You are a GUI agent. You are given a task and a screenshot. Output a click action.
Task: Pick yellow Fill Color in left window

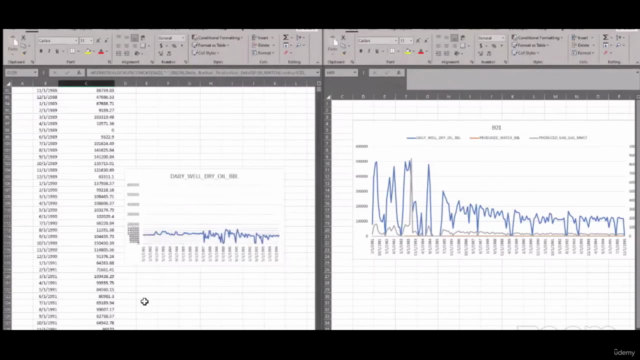88,51
